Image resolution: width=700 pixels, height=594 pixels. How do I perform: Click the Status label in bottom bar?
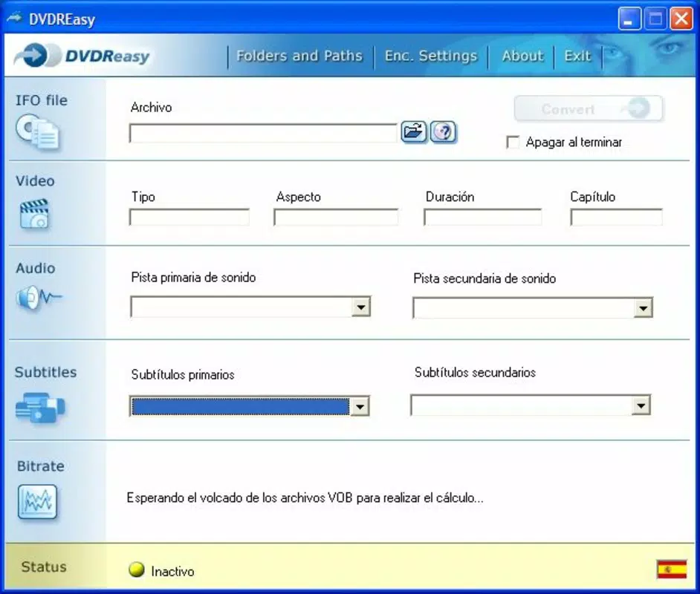[44, 567]
